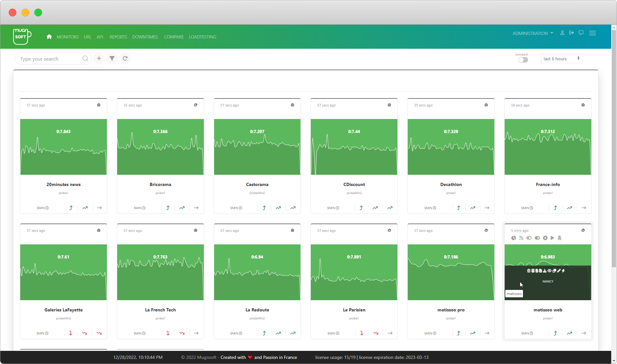Click the Le Parisien response time chart
This screenshot has width=617, height=364.
(354, 272)
